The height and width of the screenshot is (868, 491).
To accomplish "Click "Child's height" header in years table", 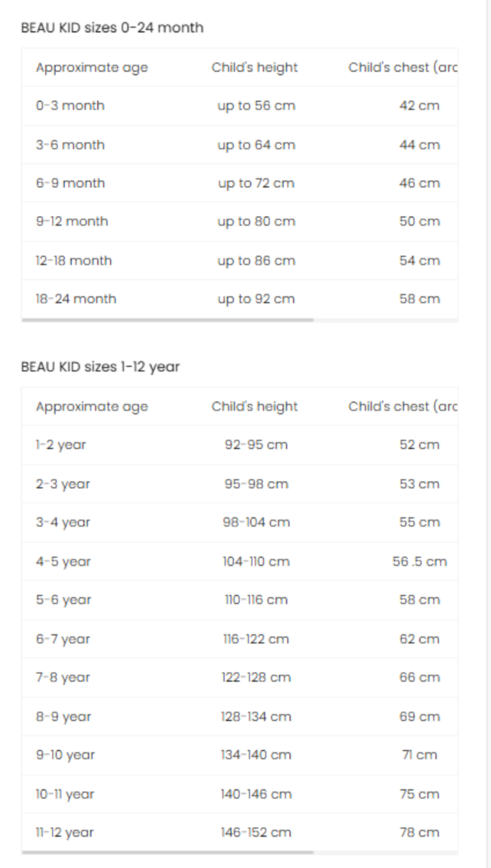I will click(x=254, y=407).
